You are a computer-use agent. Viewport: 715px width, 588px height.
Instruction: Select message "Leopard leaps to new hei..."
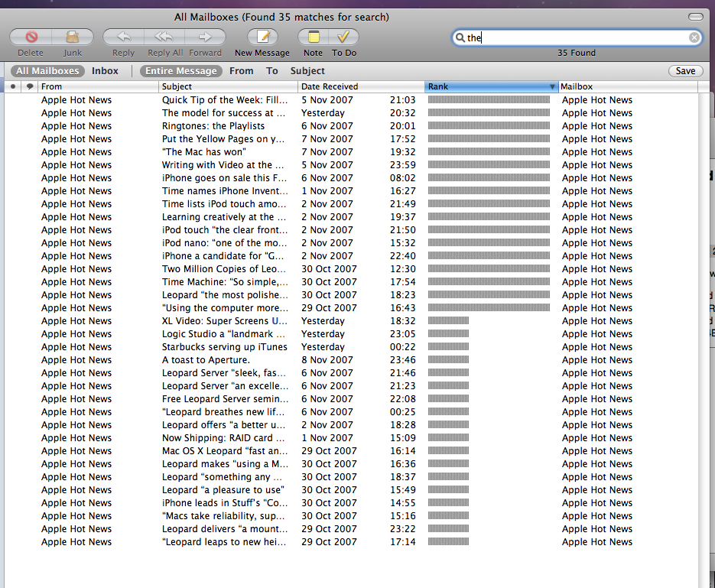[x=351, y=542]
